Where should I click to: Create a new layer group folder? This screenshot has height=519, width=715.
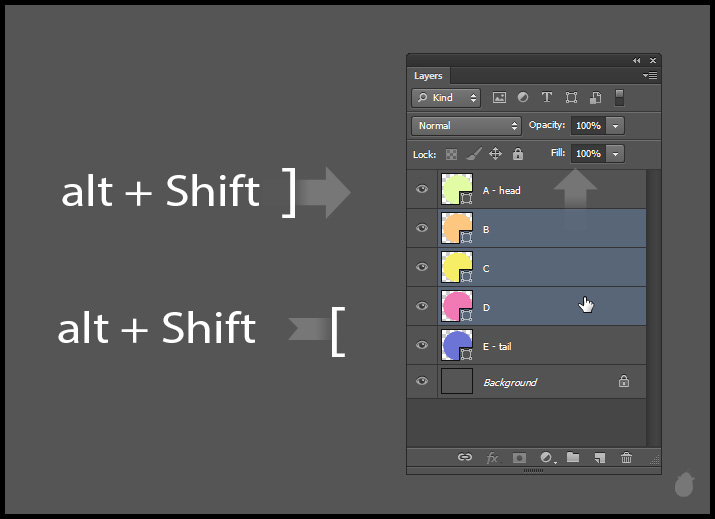573,457
